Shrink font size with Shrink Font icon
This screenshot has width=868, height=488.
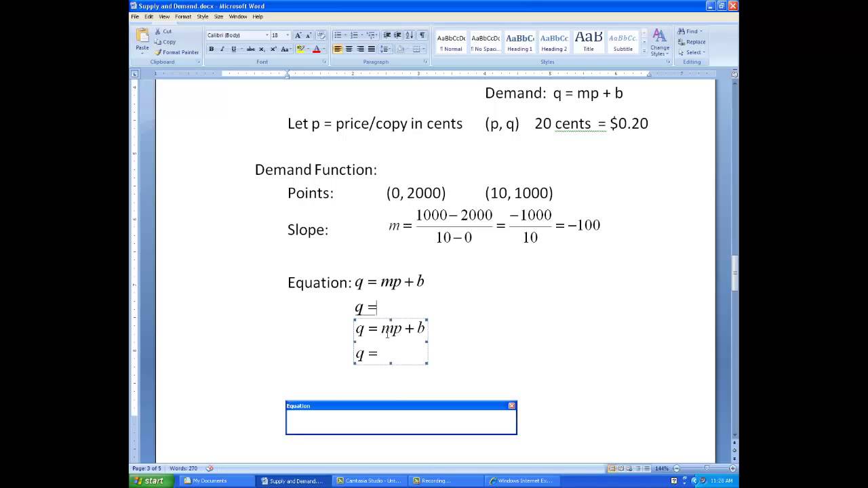[309, 35]
